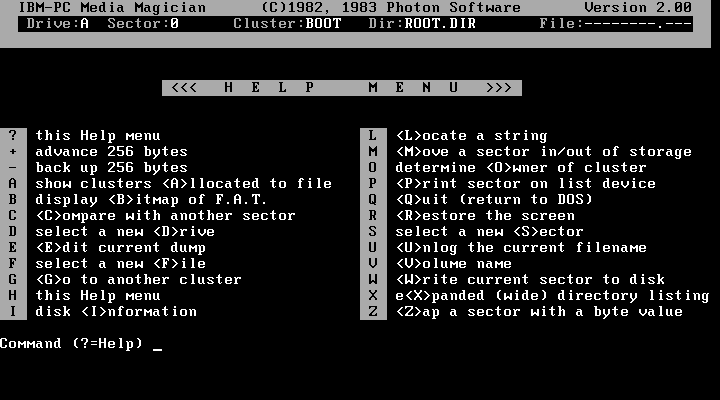The image size is (720, 400).
Task: Click the Sector:0 status field
Action: coord(143,24)
